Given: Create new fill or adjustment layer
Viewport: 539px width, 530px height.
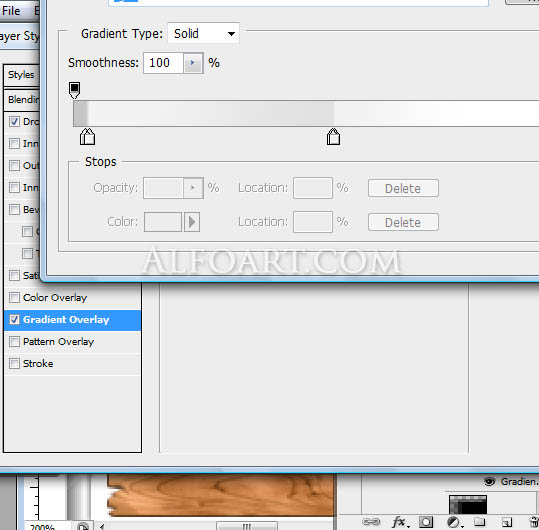Looking at the screenshot, I should point(454,522).
